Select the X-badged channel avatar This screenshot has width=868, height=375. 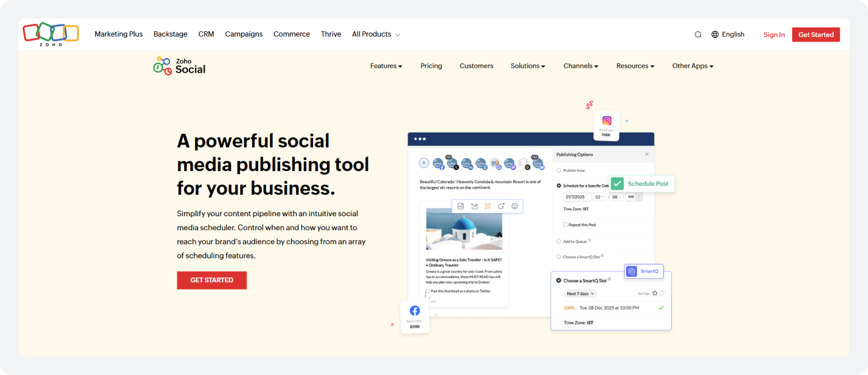[453, 164]
